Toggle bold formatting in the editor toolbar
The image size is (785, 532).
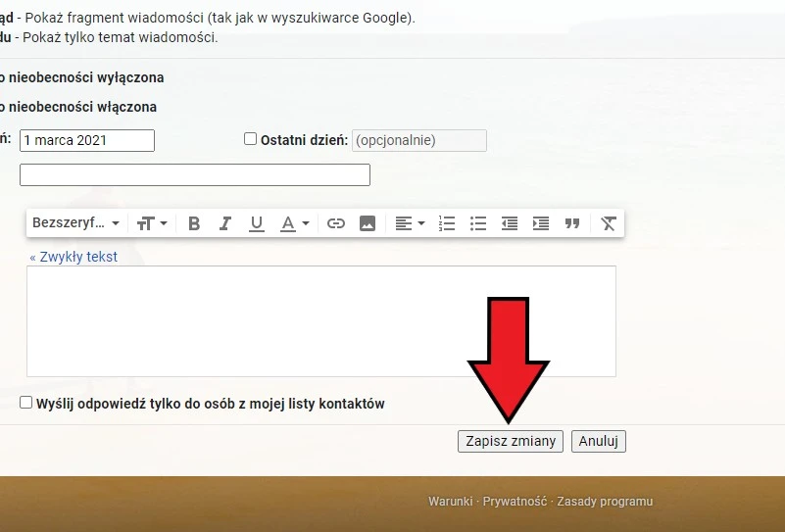[x=194, y=223]
